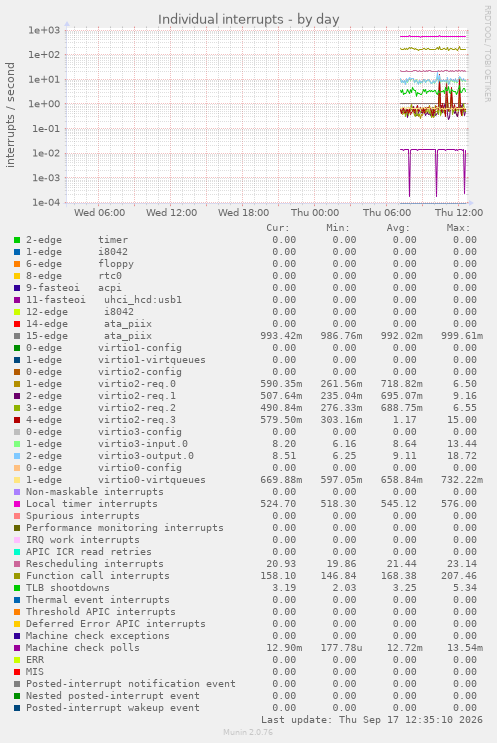Click the Cur: column header

coord(278,228)
